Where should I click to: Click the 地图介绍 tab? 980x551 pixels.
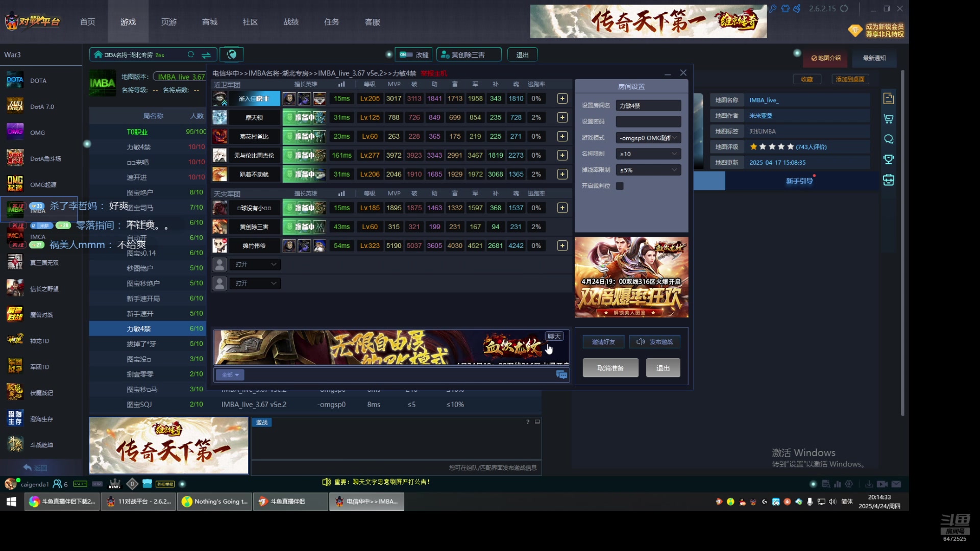click(x=826, y=58)
